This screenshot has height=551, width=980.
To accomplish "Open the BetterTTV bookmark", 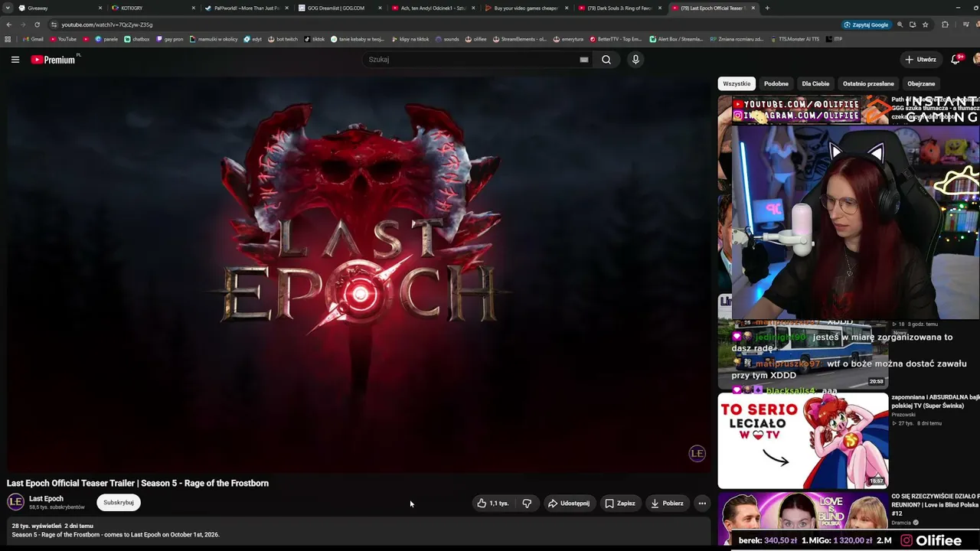I will (616, 39).
